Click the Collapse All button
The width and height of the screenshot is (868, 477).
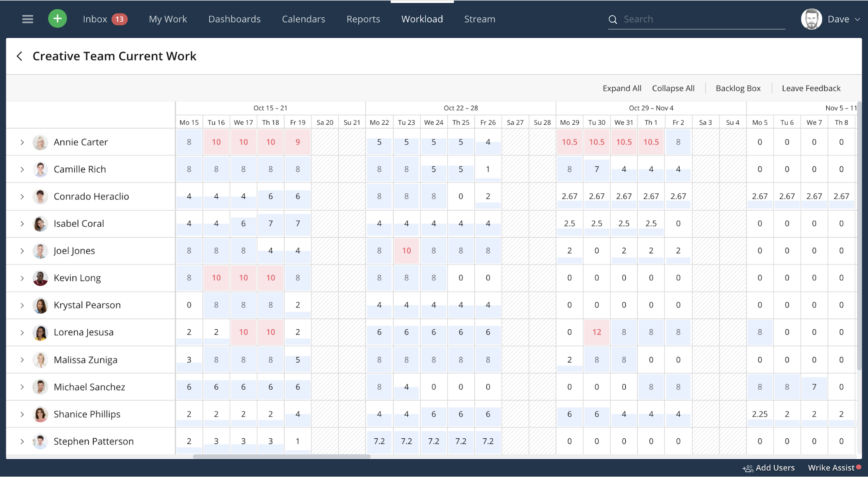coord(673,87)
